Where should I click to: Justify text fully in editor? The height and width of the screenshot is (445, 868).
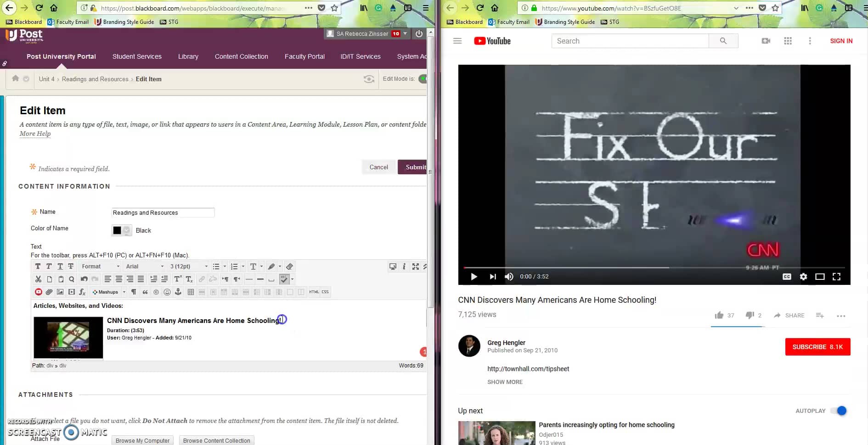(x=141, y=279)
